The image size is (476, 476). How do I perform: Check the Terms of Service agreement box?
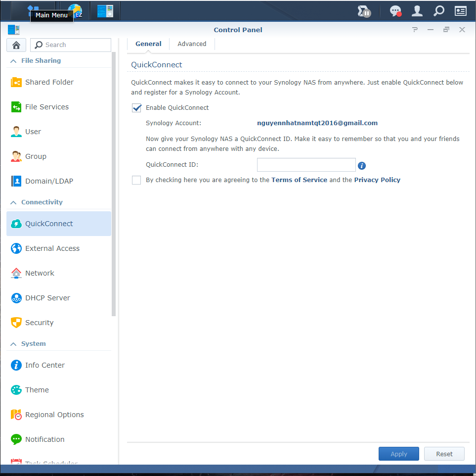pyautogui.click(x=136, y=180)
